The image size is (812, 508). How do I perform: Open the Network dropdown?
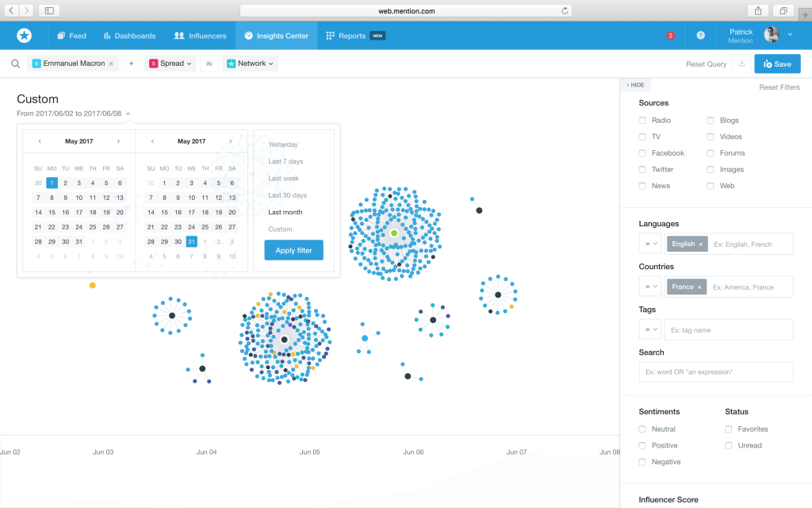pyautogui.click(x=250, y=63)
